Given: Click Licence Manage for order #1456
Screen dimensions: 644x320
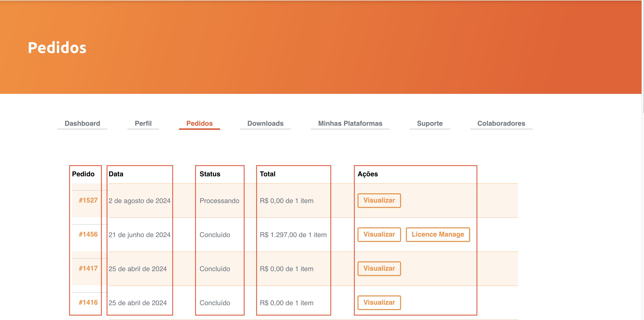Looking at the screenshot, I should (x=438, y=234).
